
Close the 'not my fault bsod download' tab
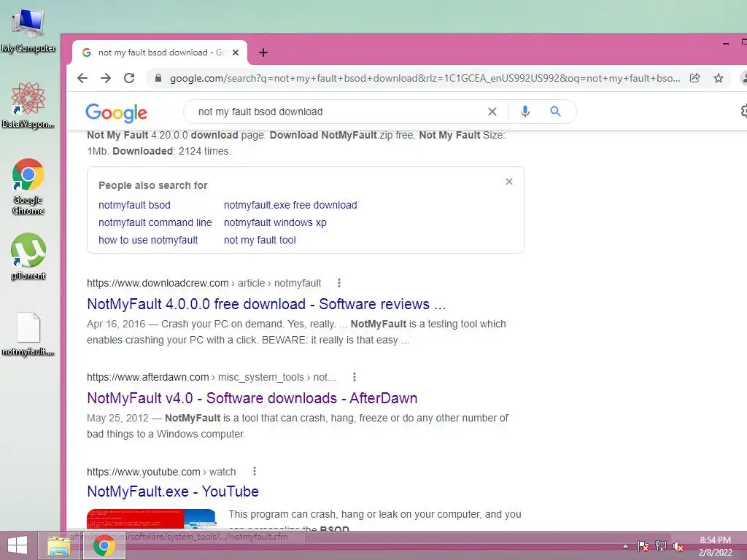pyautogui.click(x=236, y=52)
